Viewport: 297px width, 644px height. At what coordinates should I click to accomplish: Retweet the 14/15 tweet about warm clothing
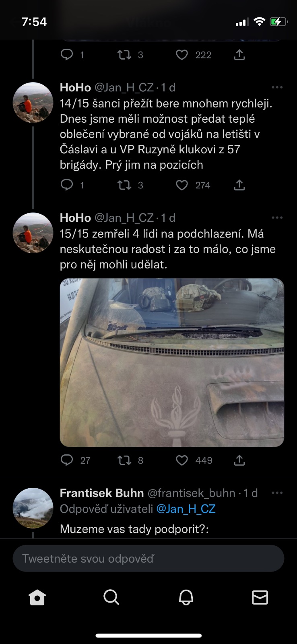pos(124,185)
